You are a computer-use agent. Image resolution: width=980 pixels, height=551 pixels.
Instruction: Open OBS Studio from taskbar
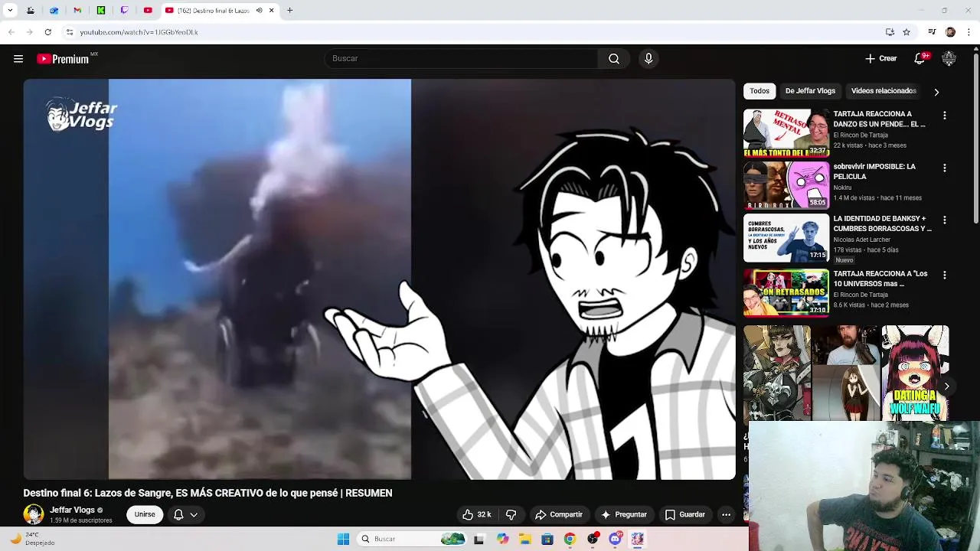593,540
